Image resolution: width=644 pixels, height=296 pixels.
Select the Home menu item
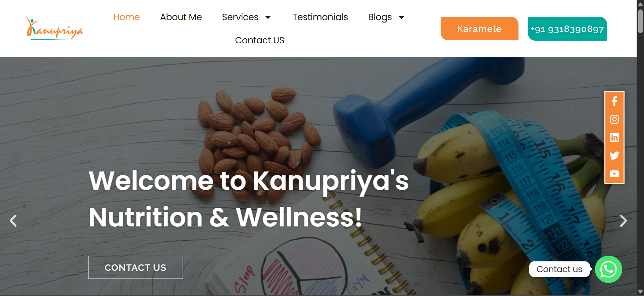coord(127,17)
